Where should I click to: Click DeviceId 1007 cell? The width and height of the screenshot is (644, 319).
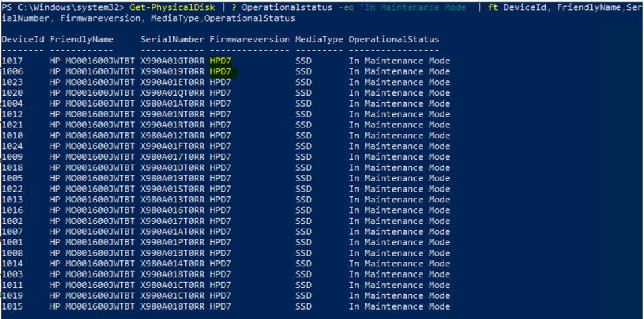[x=12, y=231]
